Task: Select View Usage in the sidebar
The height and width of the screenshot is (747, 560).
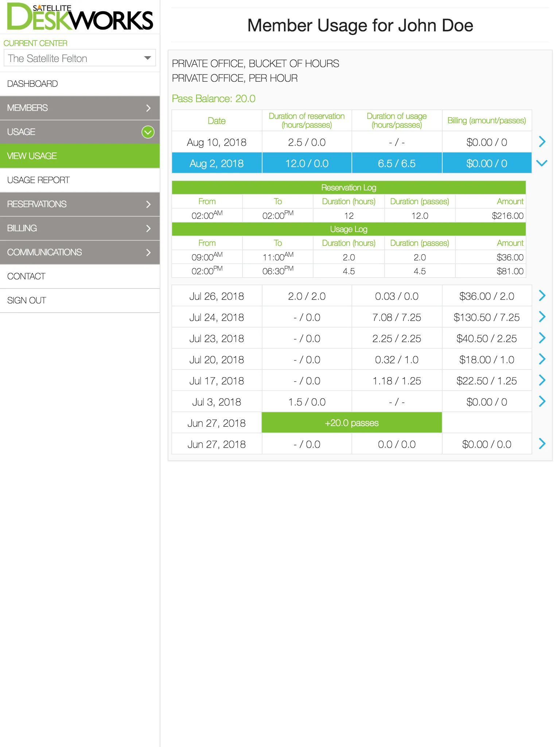Action: (x=80, y=156)
